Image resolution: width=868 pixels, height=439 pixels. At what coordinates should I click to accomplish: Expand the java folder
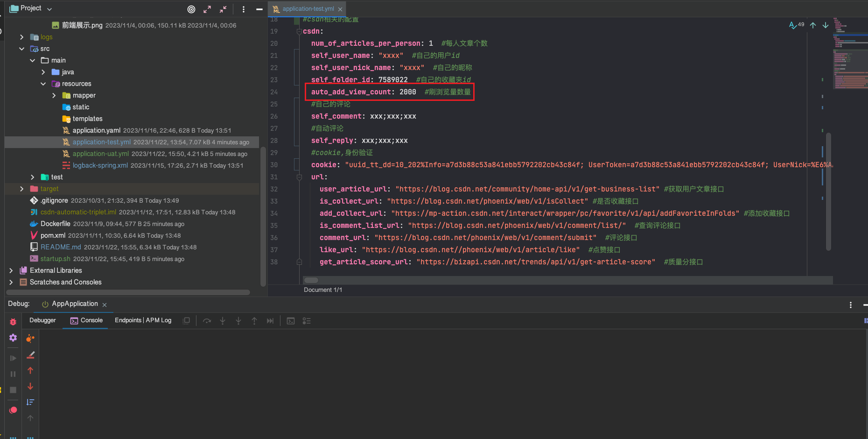(43, 72)
